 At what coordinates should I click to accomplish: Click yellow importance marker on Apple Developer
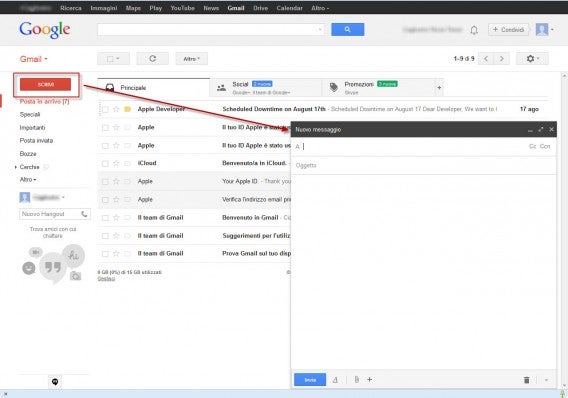point(127,109)
